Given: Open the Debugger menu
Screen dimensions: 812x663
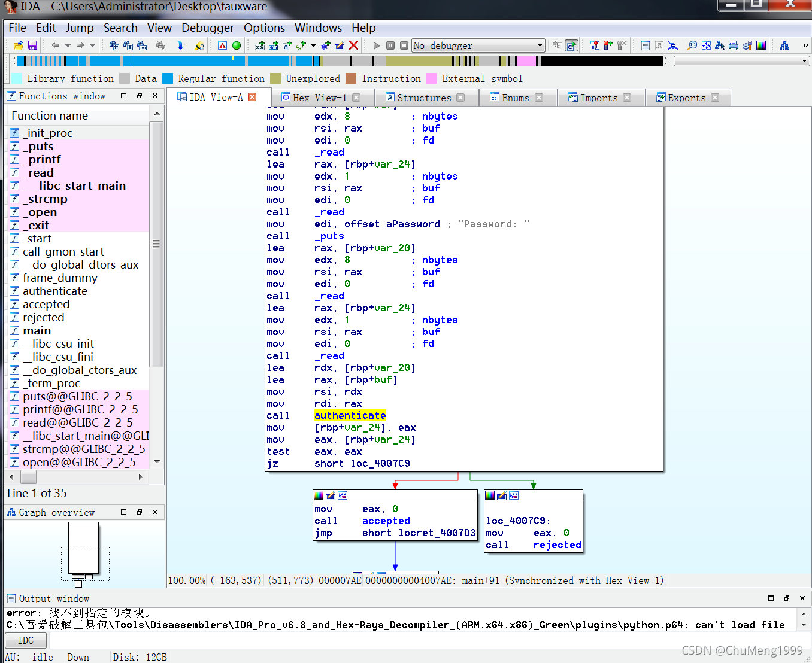Looking at the screenshot, I should [x=207, y=28].
